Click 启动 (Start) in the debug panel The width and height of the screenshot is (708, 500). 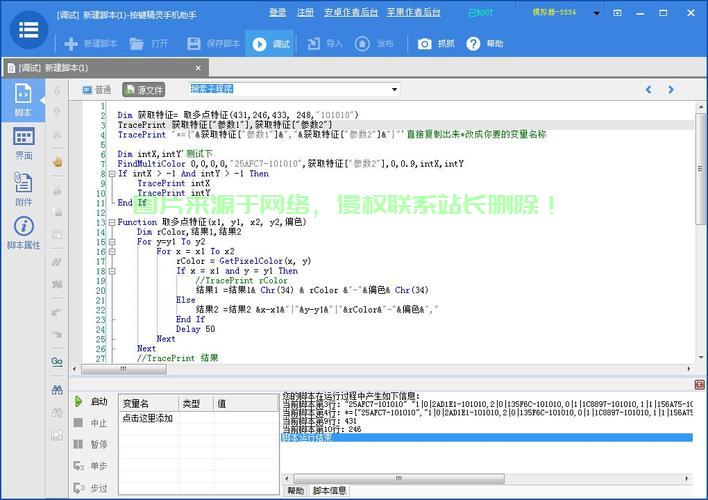91,401
